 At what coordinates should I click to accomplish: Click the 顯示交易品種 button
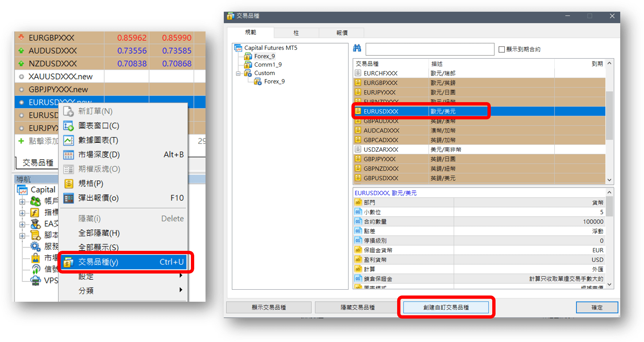[269, 307]
